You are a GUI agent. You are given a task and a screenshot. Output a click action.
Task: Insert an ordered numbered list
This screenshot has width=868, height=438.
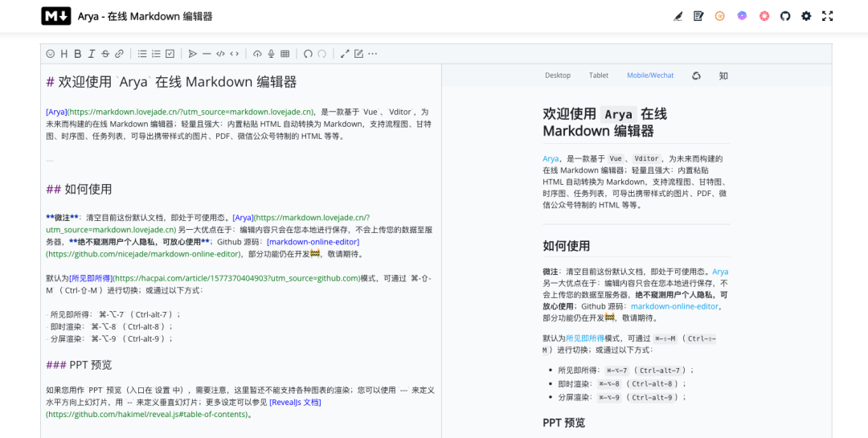156,54
